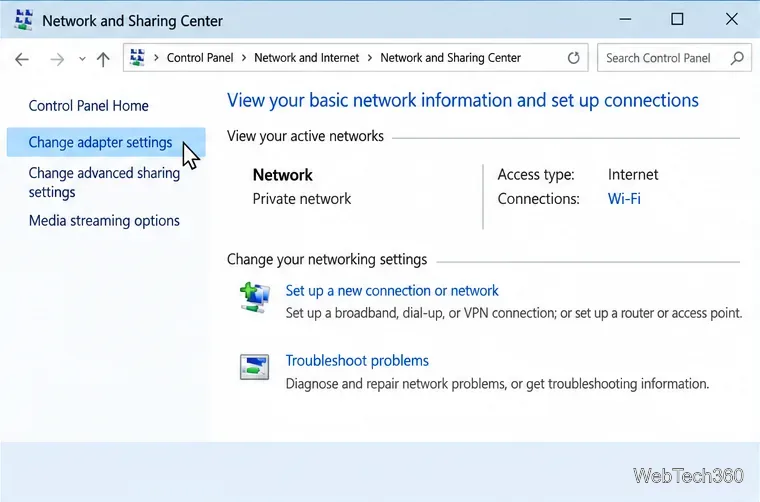Open Media streaming options
760x502 pixels.
point(104,220)
